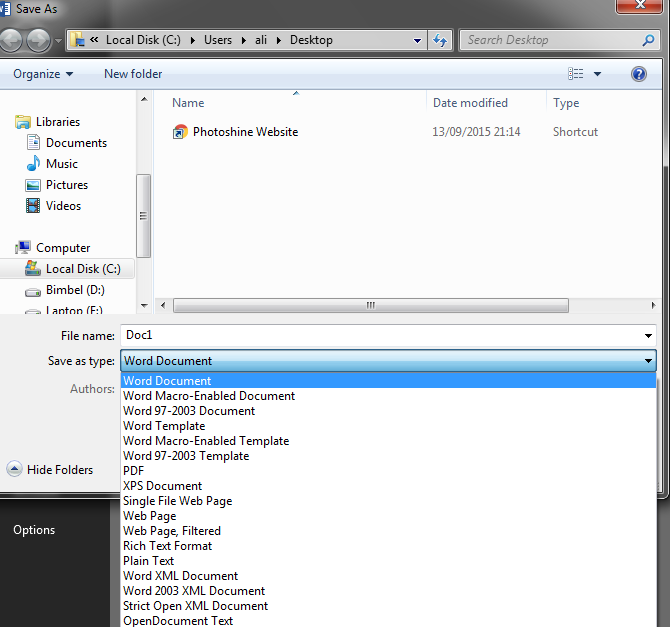670x627 pixels.
Task: Click the Forward navigation arrow
Action: click(x=38, y=40)
